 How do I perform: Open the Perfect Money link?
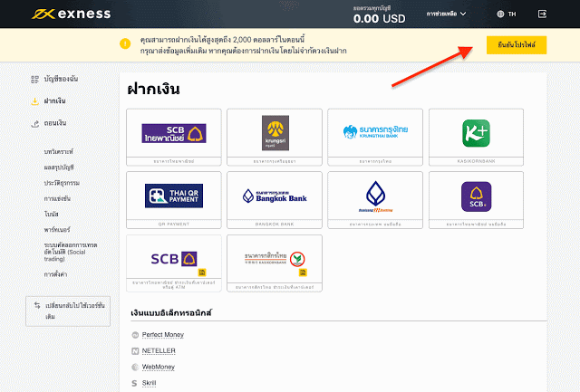(x=163, y=335)
